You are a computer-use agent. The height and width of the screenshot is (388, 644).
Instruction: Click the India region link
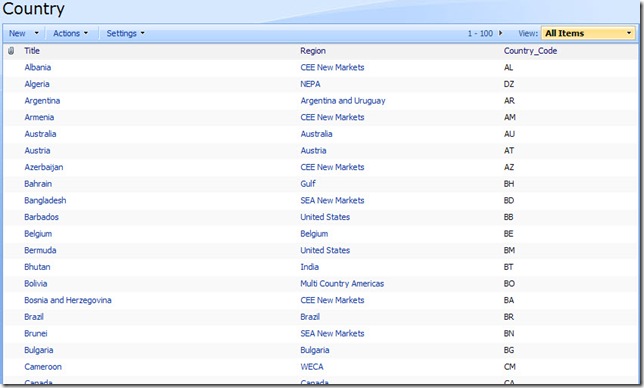click(309, 267)
